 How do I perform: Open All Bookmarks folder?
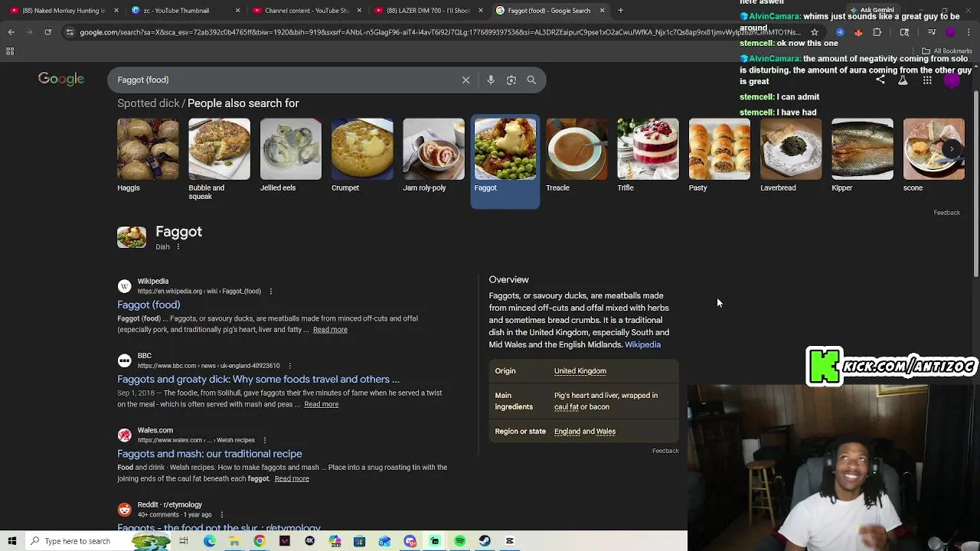coord(947,51)
